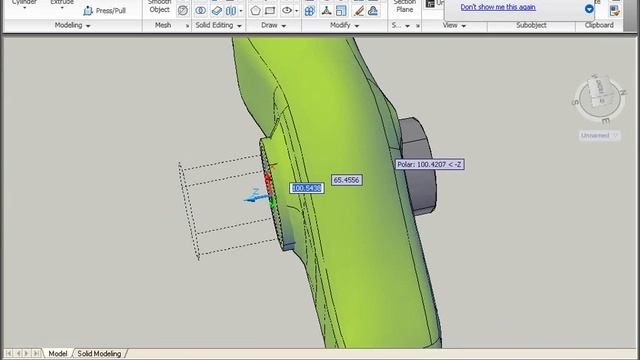
Task: Click the 100.5438 distance input field
Action: coord(307,188)
